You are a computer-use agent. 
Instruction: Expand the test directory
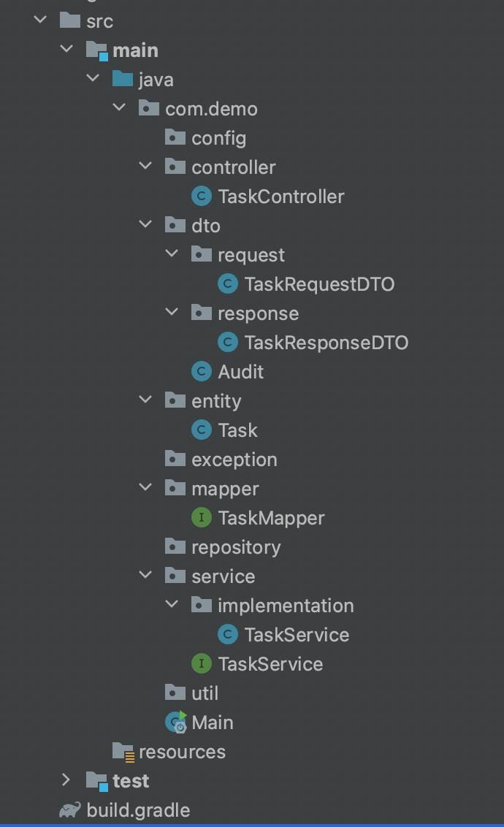click(x=66, y=780)
